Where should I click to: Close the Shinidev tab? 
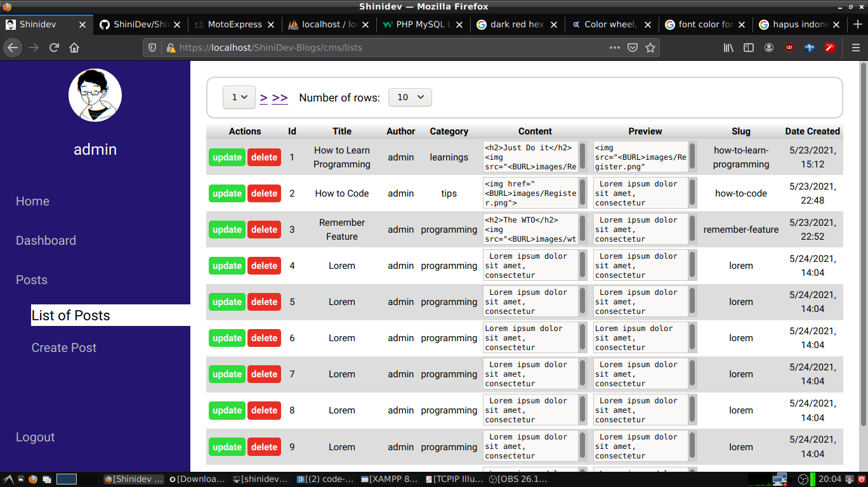tap(82, 25)
